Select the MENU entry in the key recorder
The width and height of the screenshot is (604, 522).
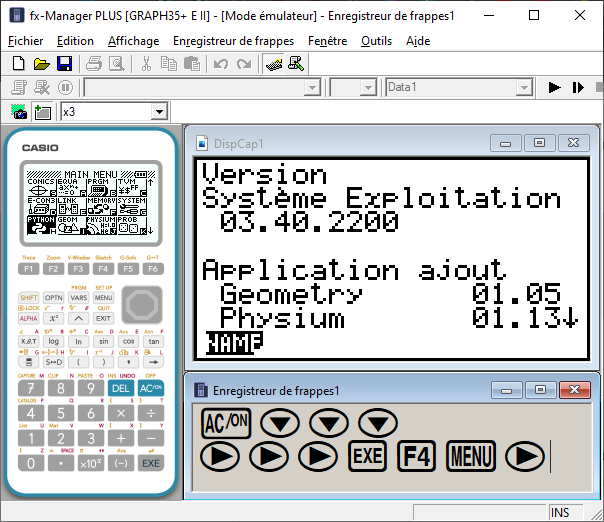[x=471, y=457]
